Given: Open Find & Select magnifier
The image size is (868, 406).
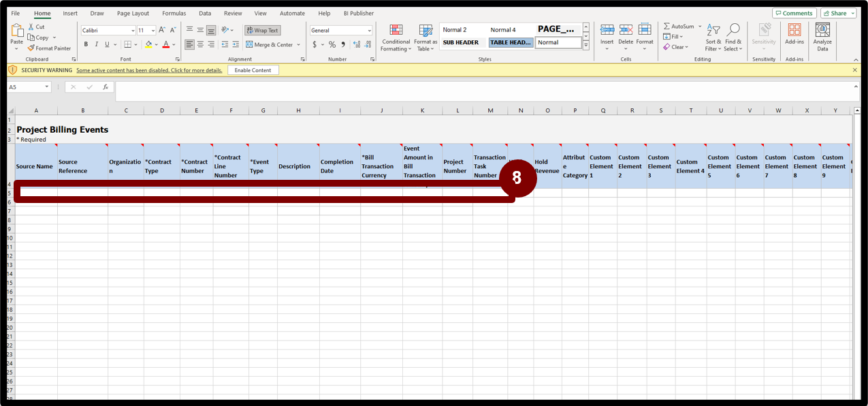Looking at the screenshot, I should (733, 38).
